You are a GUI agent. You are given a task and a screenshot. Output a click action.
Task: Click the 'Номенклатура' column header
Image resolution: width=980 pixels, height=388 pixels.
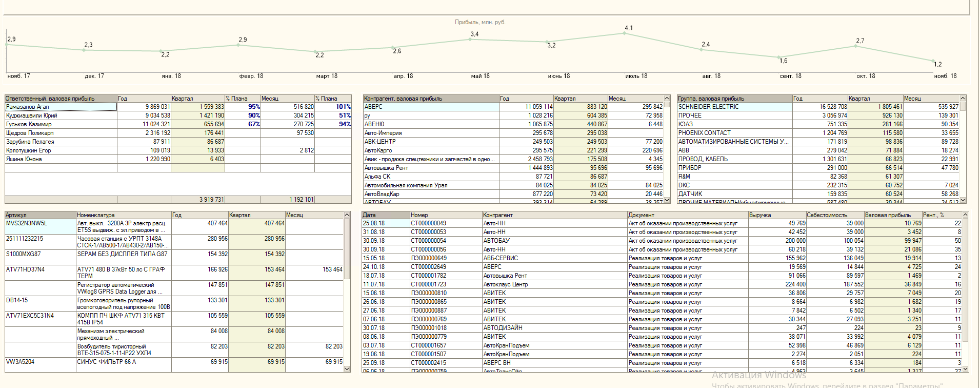coord(124,215)
